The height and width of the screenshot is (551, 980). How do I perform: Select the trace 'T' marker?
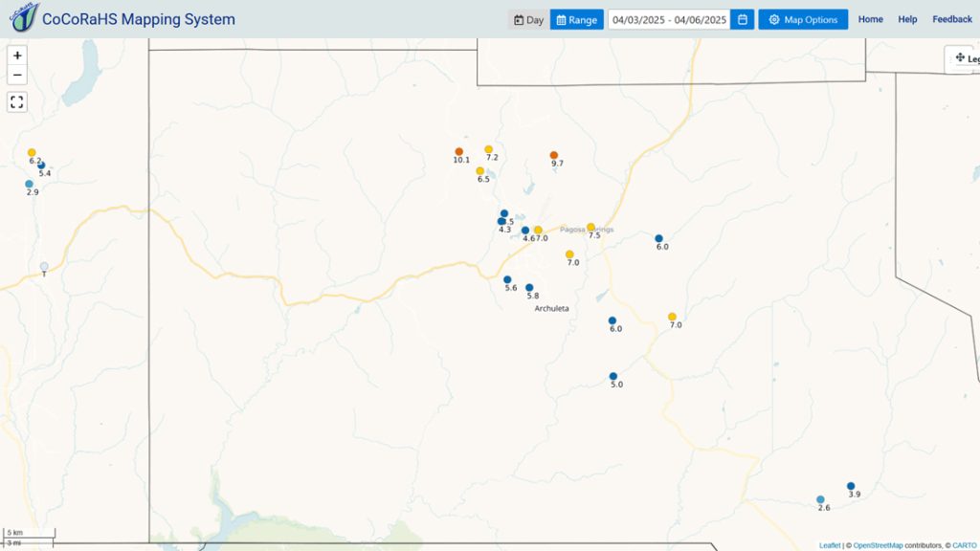click(x=44, y=267)
